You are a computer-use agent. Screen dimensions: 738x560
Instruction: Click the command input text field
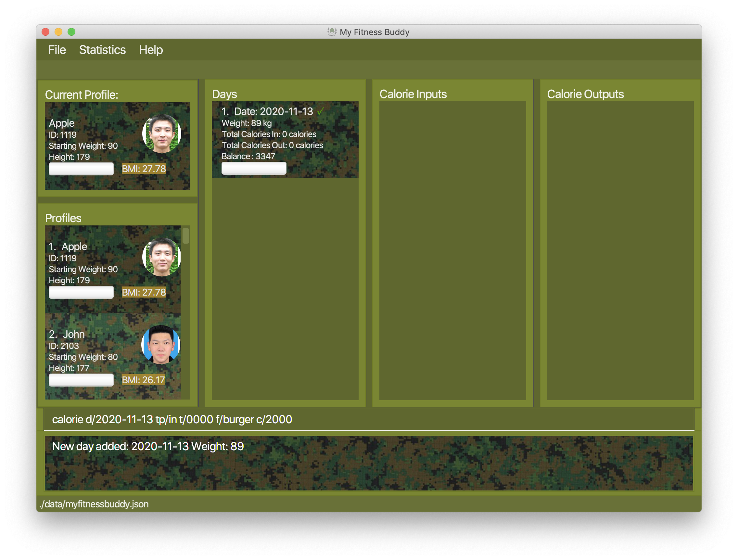click(368, 419)
